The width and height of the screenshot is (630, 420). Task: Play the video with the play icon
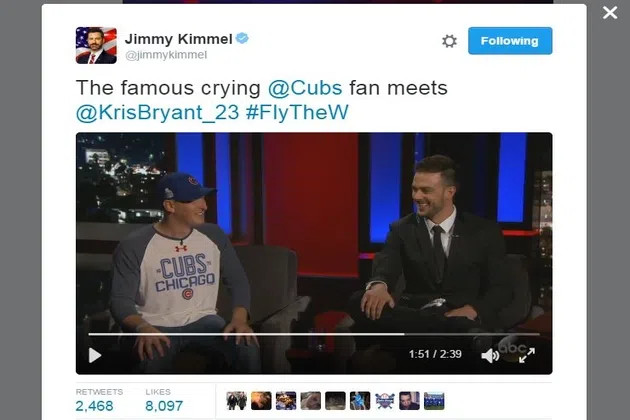pos(95,355)
